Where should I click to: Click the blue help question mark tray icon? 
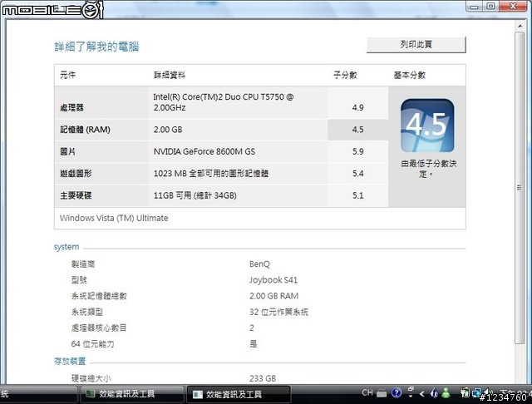[397, 393]
